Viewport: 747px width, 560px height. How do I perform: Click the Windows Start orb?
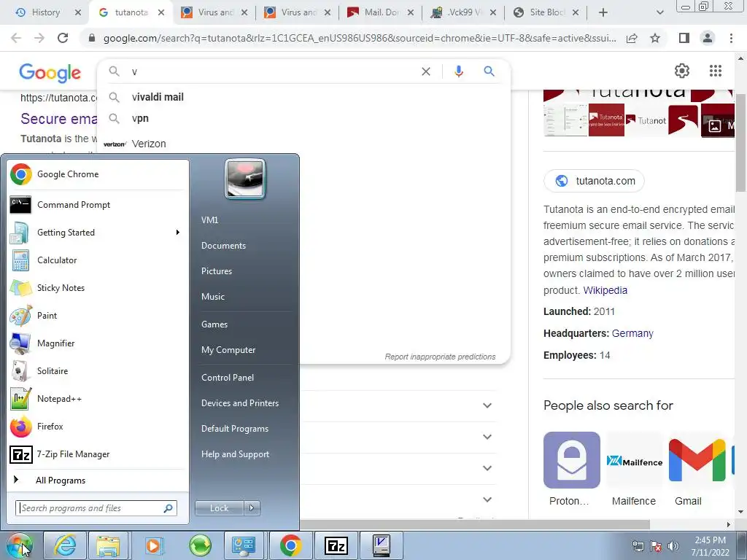(x=19, y=545)
